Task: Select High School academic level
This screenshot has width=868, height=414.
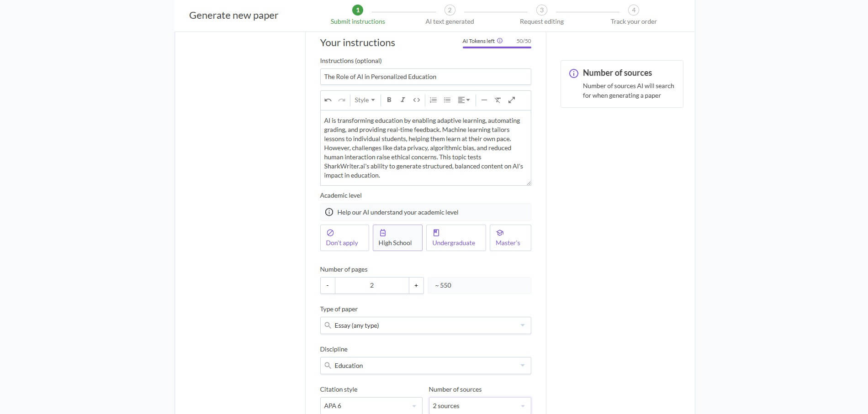Action: pyautogui.click(x=397, y=237)
